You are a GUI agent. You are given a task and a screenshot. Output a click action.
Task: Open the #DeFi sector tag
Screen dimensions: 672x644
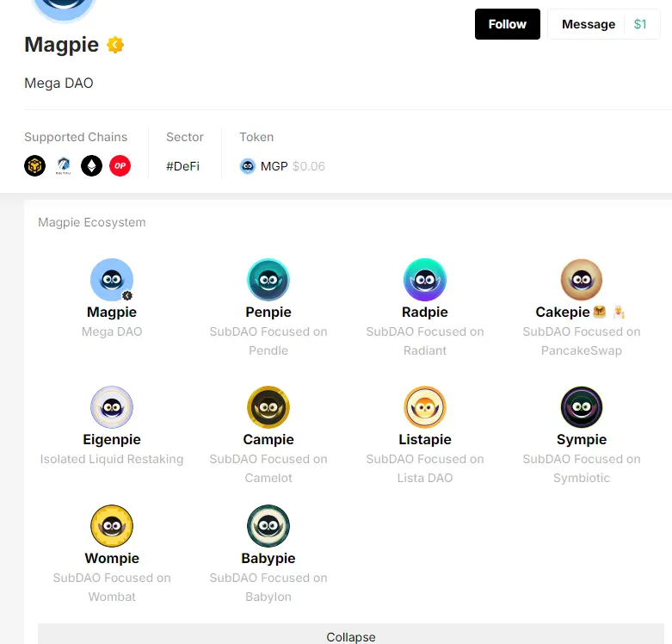(x=182, y=166)
